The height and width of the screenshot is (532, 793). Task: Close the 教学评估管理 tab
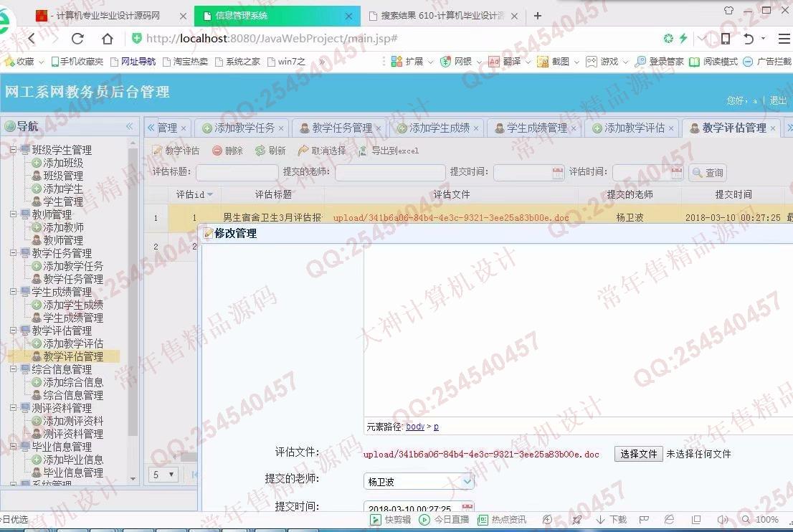pos(773,129)
